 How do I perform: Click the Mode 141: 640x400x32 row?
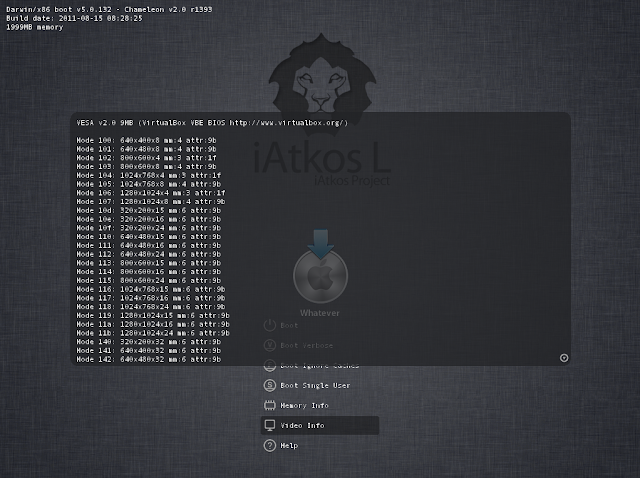tap(149, 351)
